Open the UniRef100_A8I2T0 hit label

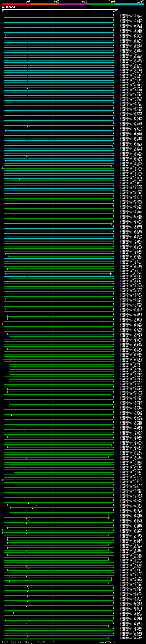pos(131,15)
